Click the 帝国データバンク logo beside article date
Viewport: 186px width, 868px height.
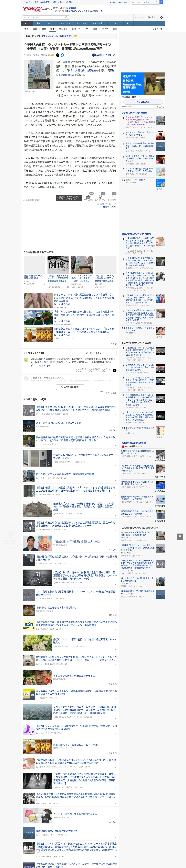point(104,55)
